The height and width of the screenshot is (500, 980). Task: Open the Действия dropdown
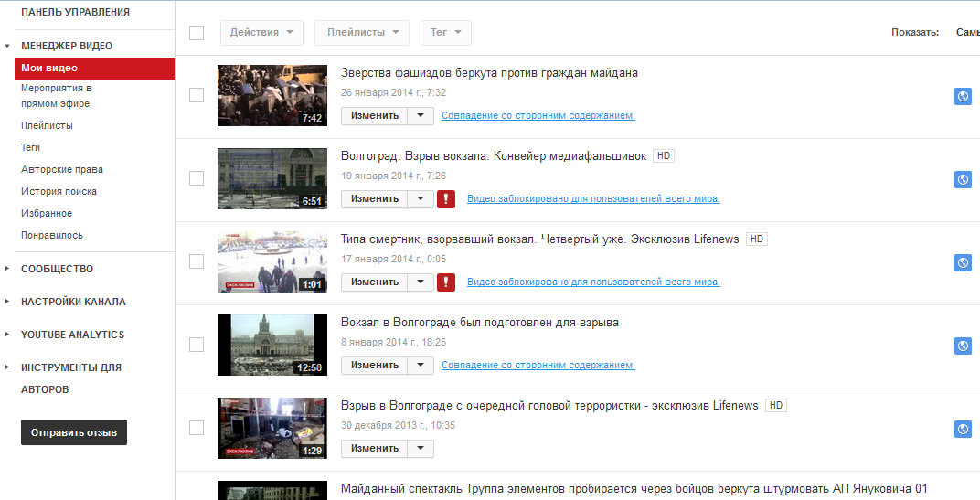click(x=261, y=33)
